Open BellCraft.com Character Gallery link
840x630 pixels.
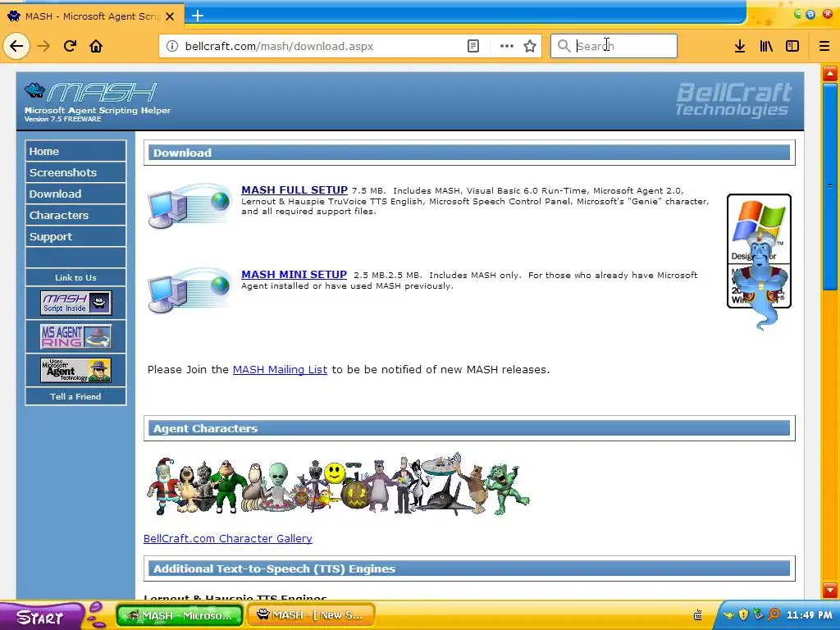tap(228, 538)
